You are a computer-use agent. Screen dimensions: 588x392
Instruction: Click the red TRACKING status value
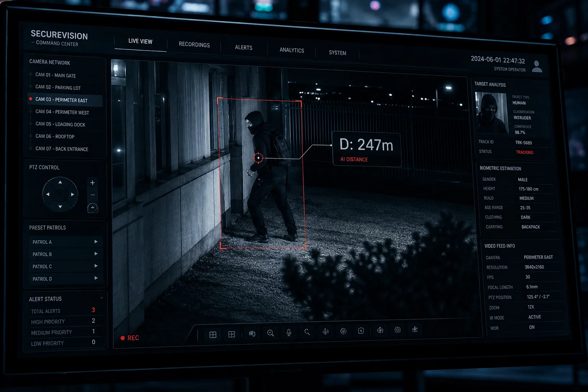pyautogui.click(x=524, y=152)
